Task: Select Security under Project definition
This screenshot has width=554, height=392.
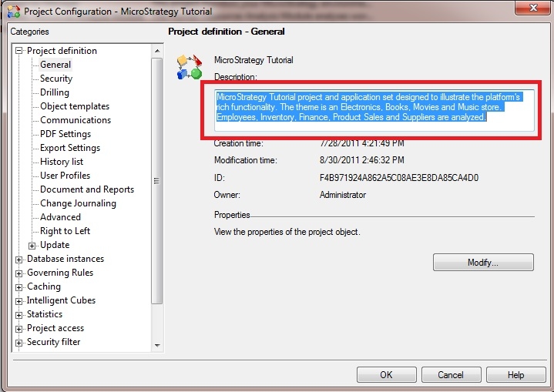Action: point(56,79)
